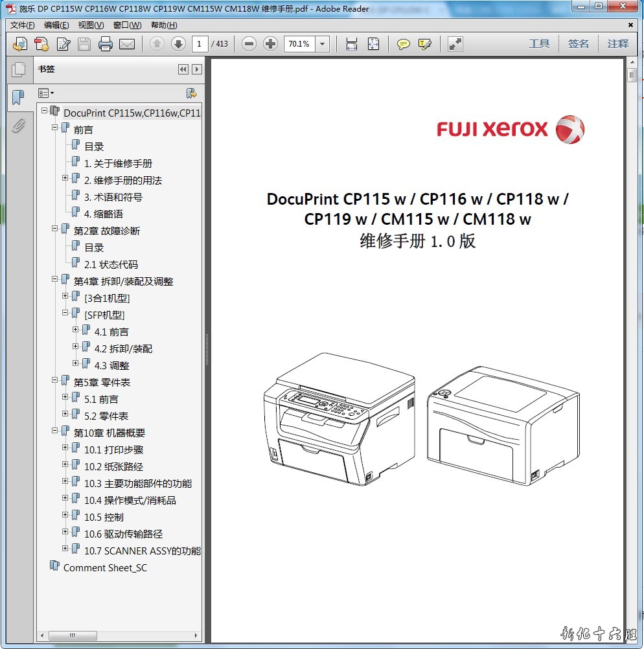Image resolution: width=644 pixels, height=649 pixels.
Task: Expand the [3合1机型] bookmark node
Action: tap(65, 296)
